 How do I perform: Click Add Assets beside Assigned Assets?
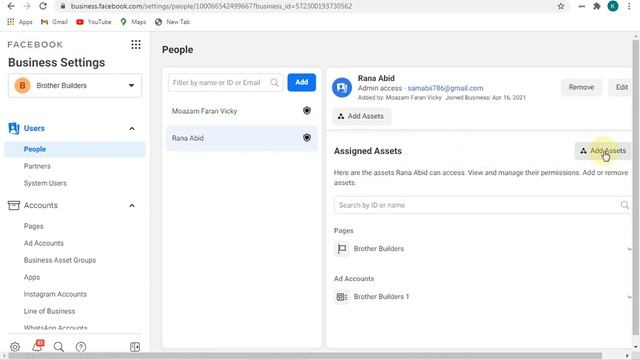point(603,151)
